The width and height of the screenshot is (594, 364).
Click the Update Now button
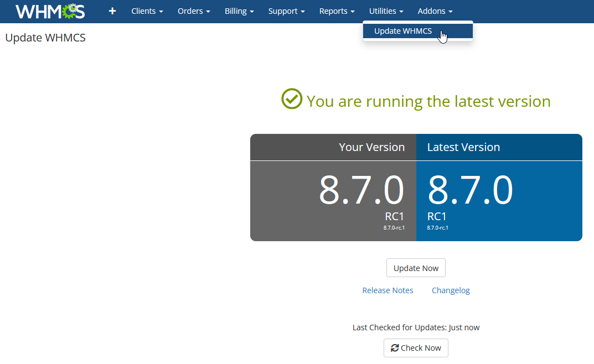point(416,268)
